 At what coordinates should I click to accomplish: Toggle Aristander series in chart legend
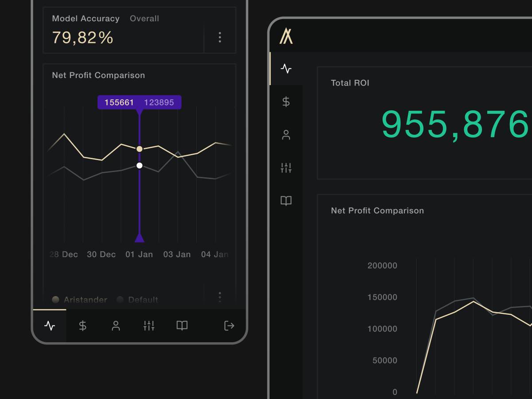pyautogui.click(x=80, y=300)
